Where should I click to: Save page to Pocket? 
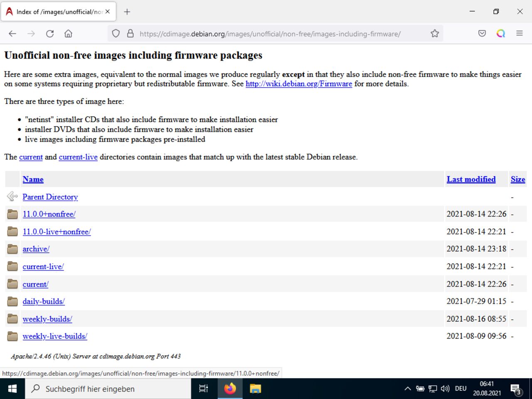pos(482,34)
